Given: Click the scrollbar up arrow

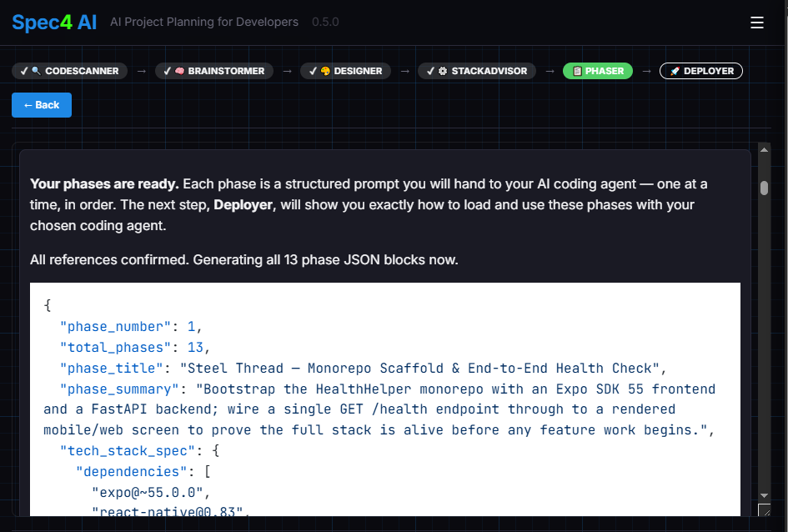Looking at the screenshot, I should tap(764, 150).
